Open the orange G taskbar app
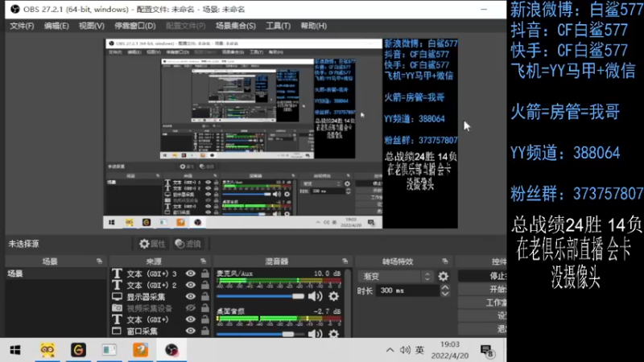Image resolution: width=644 pixels, height=362 pixels. click(78, 350)
